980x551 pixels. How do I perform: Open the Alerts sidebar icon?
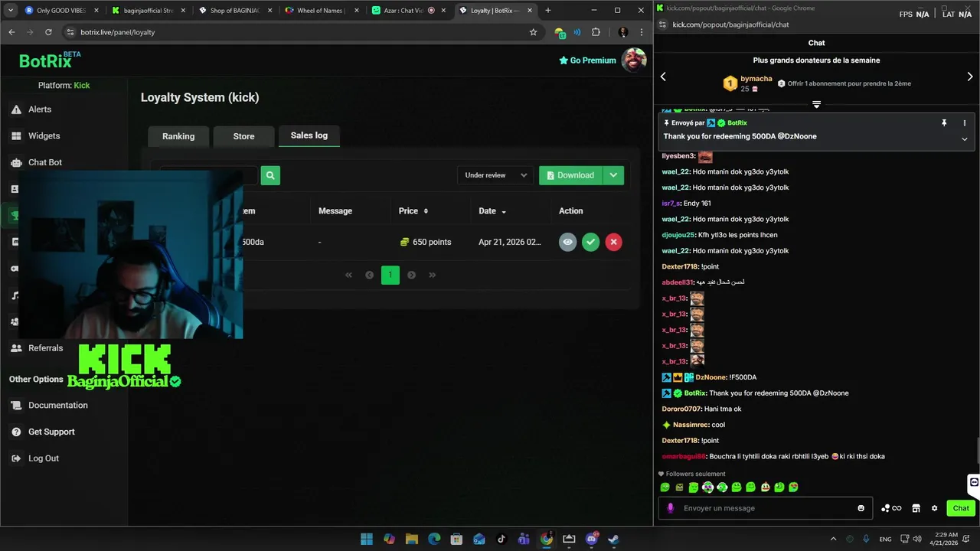(x=16, y=109)
